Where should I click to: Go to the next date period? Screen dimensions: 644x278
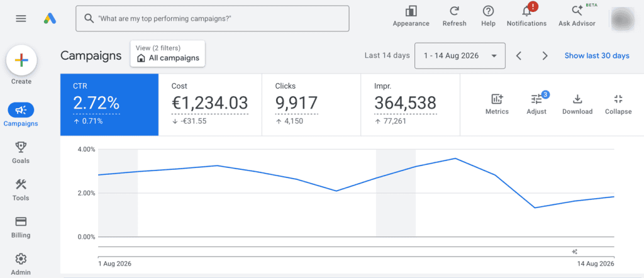pos(545,56)
